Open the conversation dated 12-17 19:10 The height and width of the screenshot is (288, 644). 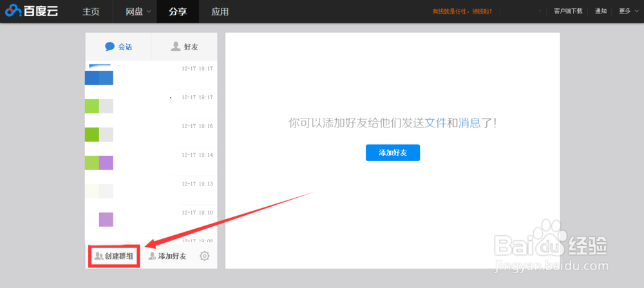pyautogui.click(x=151, y=219)
